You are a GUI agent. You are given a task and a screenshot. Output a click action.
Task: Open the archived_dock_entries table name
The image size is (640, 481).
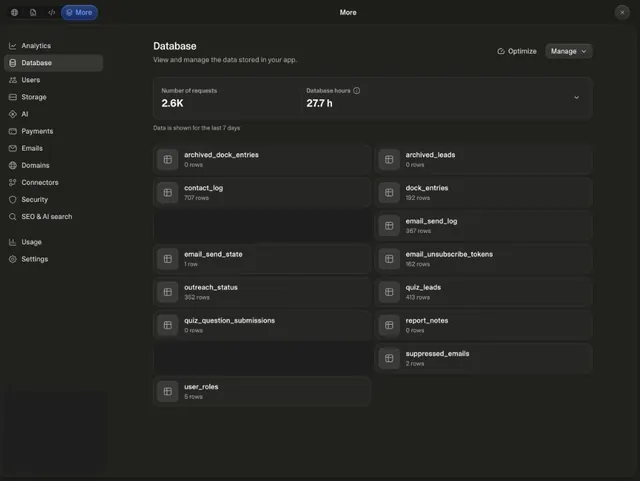pos(221,155)
